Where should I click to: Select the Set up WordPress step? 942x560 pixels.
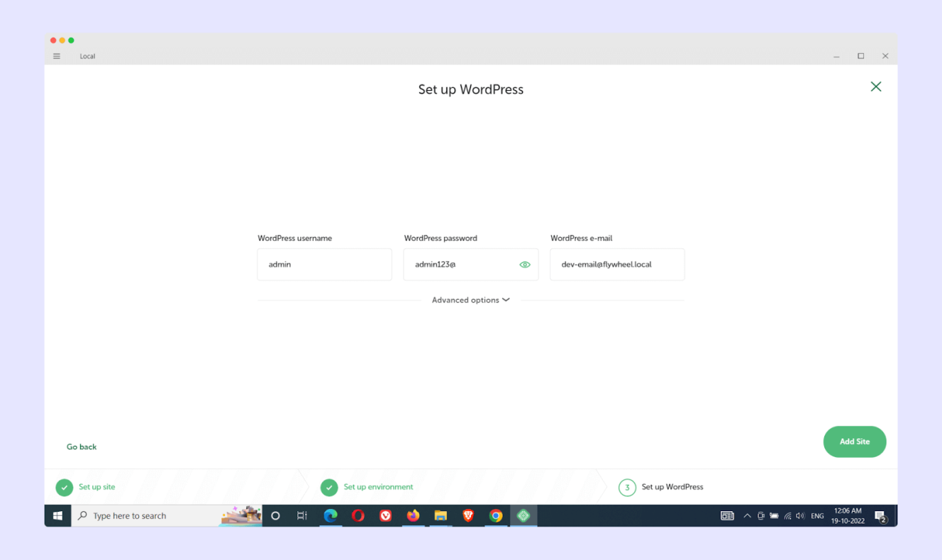click(x=661, y=487)
